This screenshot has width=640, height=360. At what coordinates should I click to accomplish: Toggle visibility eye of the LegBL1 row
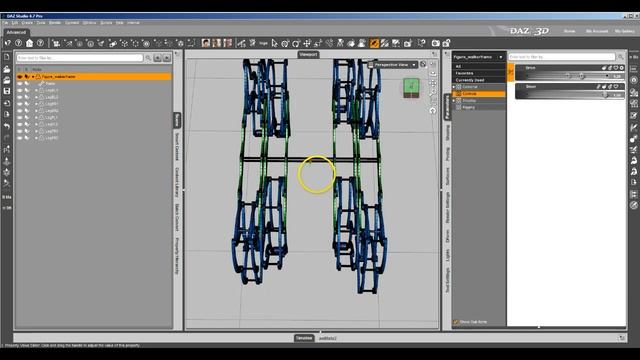[x=20, y=90]
